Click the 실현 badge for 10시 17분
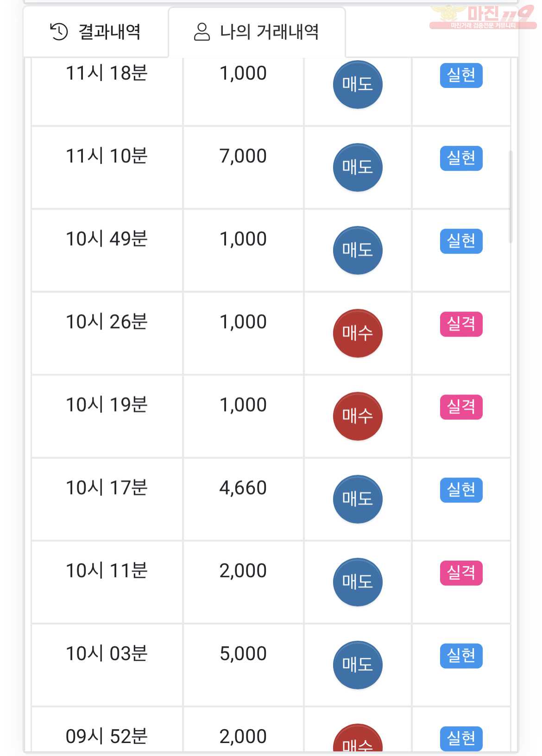Screen dimensions: 542x756 pyautogui.click(x=461, y=490)
